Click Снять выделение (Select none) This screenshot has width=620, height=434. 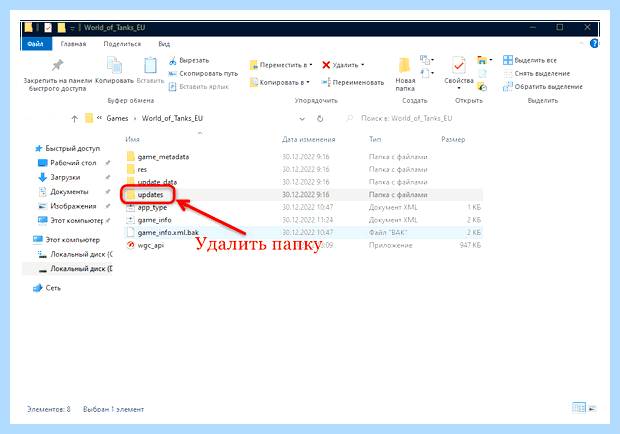pos(537,74)
